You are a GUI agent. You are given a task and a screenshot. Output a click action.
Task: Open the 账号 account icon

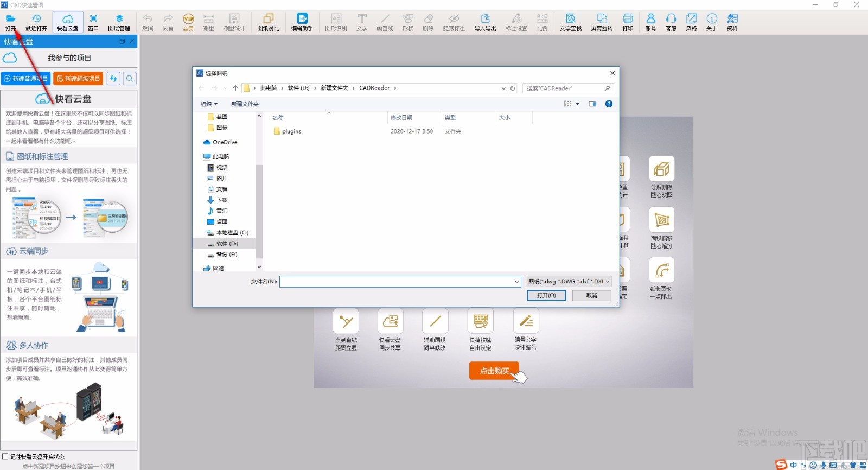tap(650, 22)
